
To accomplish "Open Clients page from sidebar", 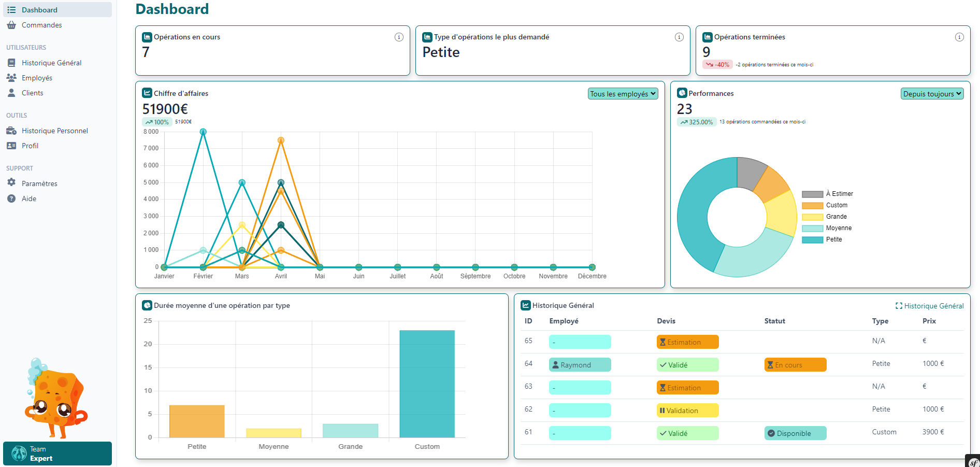I will (32, 93).
